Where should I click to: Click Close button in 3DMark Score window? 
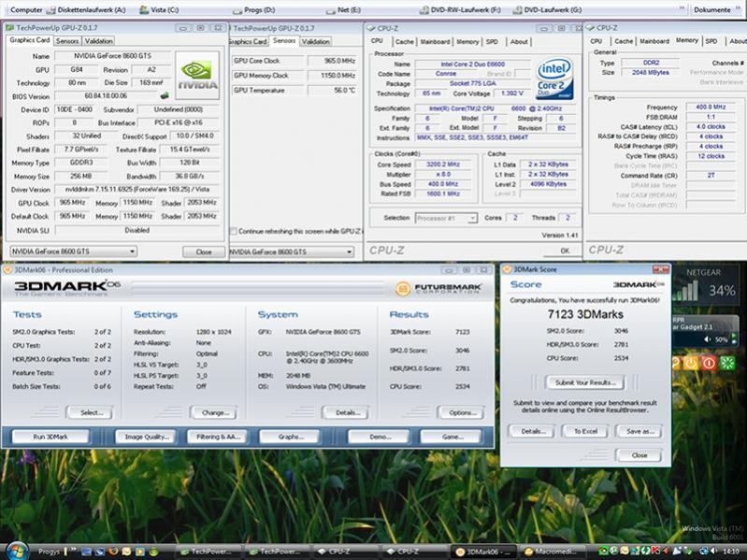click(639, 454)
